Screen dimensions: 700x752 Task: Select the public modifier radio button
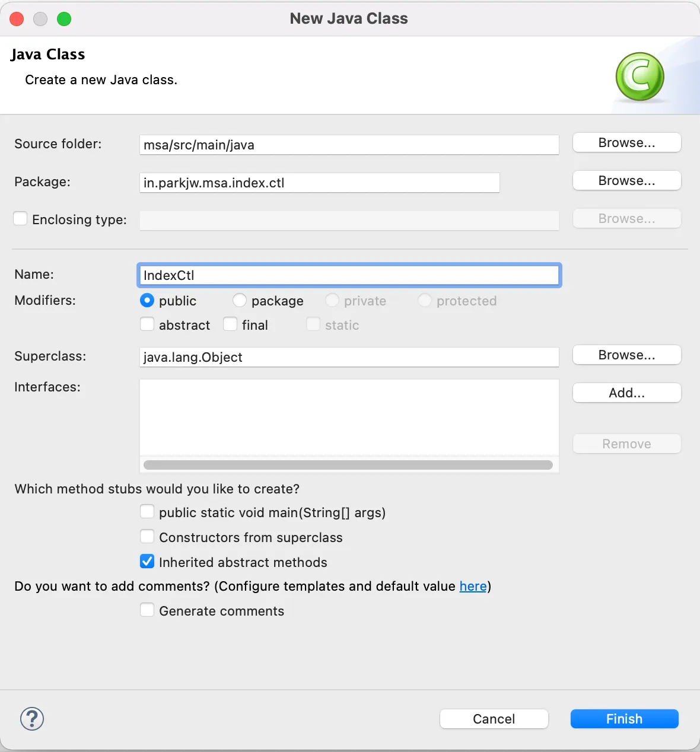tap(147, 301)
